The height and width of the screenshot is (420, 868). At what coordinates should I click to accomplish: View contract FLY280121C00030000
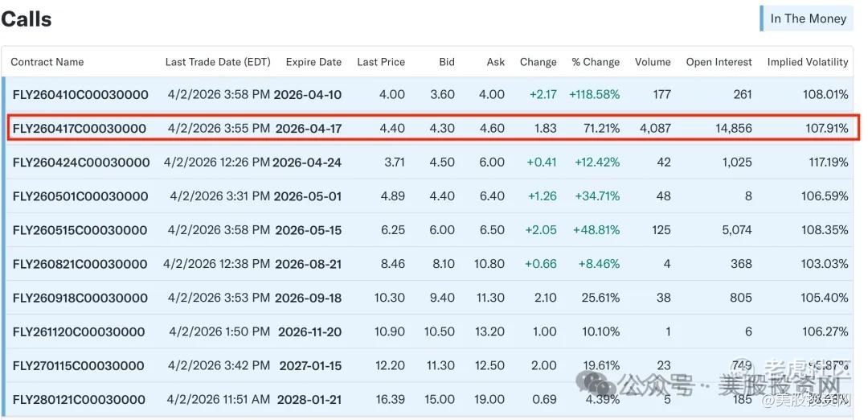(x=80, y=400)
